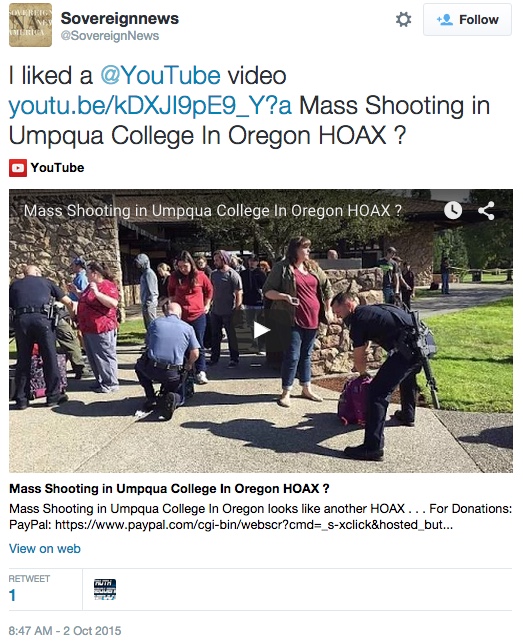This screenshot has height=643, width=523.
Task: Open the Sovereignnews display name
Action: (119, 18)
